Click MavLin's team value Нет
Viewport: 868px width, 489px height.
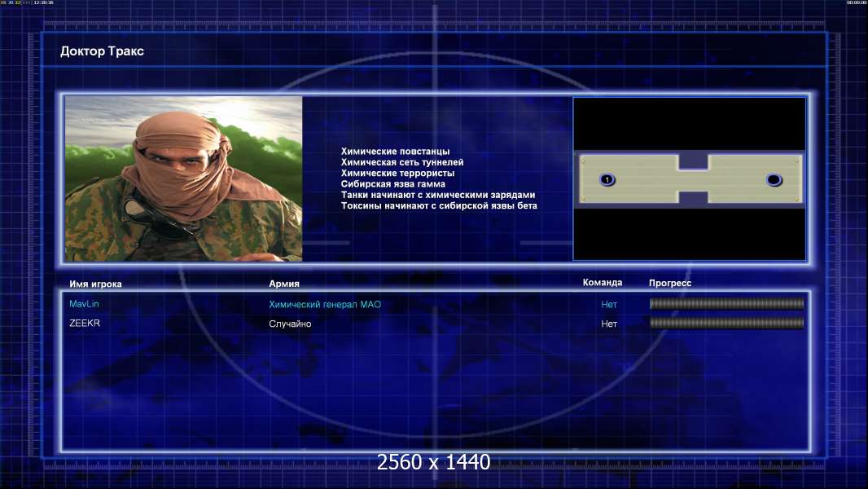click(609, 304)
